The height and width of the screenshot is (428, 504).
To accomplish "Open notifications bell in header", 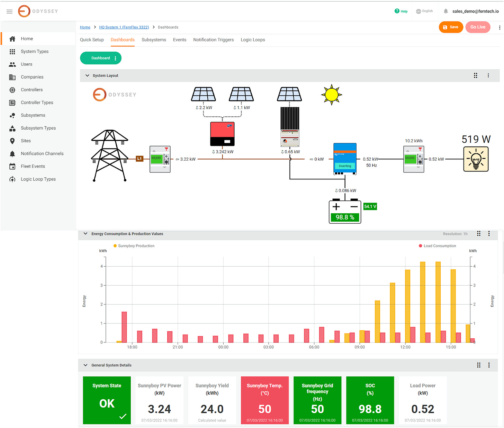I will [x=446, y=11].
